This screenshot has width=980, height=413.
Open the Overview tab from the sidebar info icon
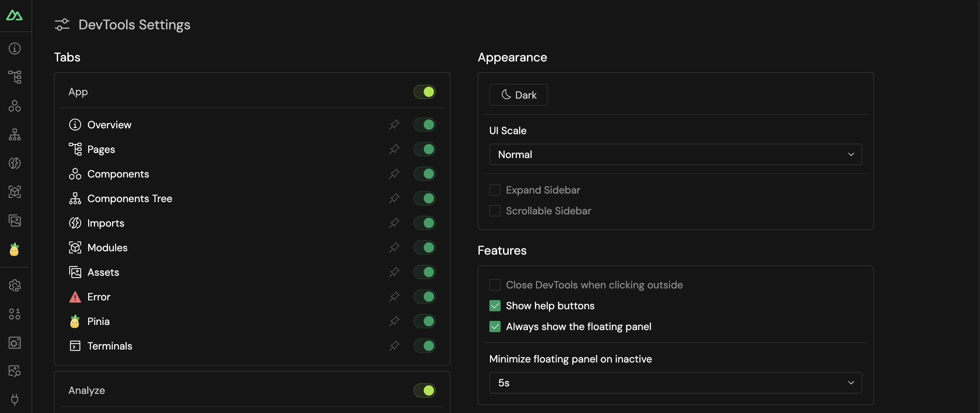point(14,48)
